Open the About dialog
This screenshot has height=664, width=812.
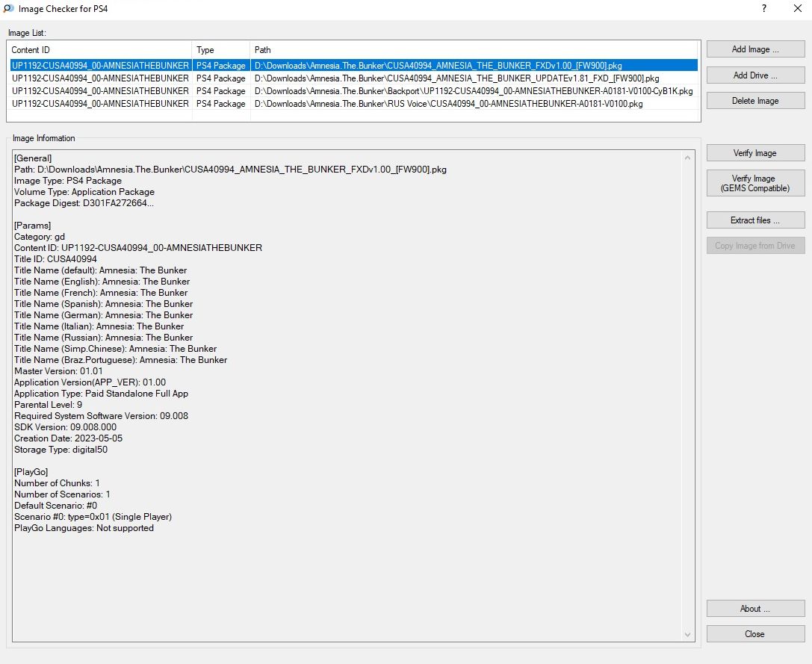coord(755,609)
